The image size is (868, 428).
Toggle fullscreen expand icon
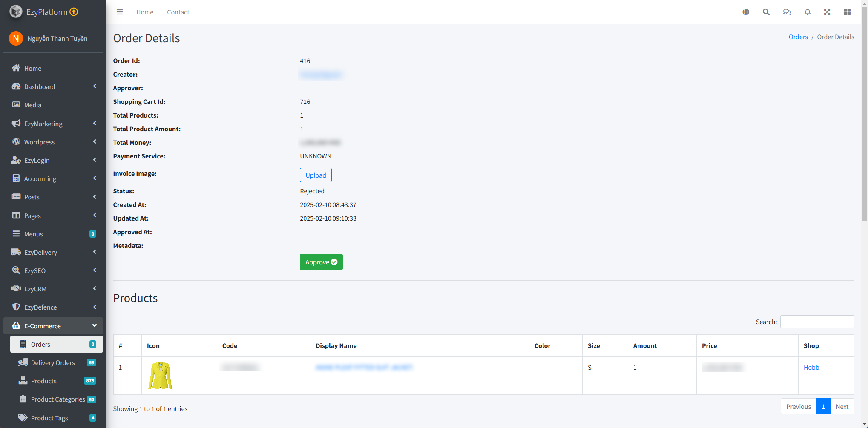[x=827, y=12]
